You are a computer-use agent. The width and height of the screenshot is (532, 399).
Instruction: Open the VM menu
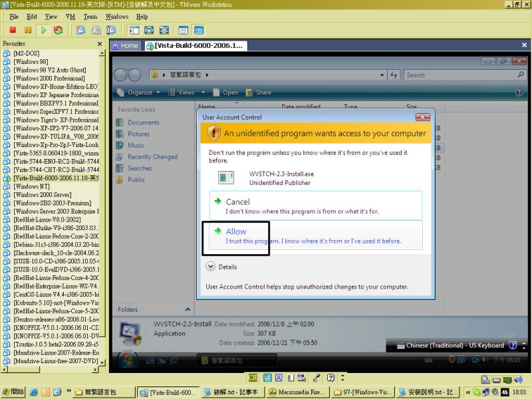click(x=70, y=17)
